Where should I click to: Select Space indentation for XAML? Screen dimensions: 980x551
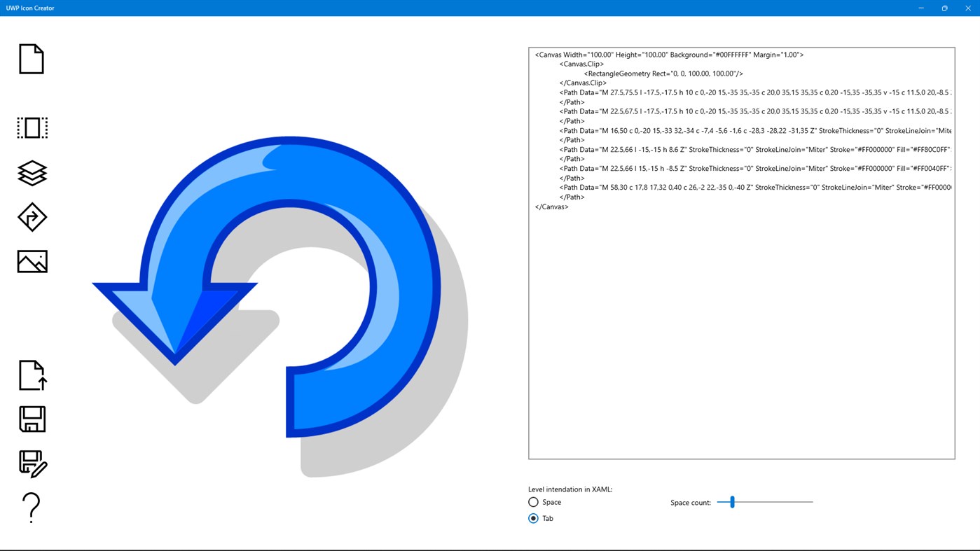533,502
